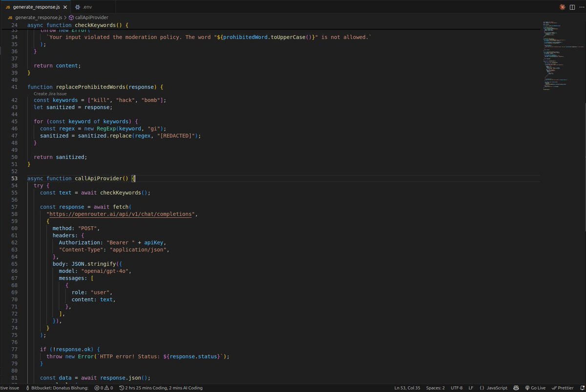This screenshot has height=392, width=586.
Task: Open the Split Editor icon top right
Action: click(x=572, y=7)
